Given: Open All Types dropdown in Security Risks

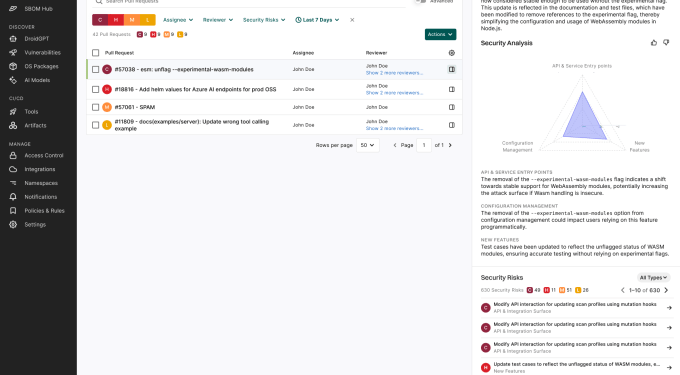Looking at the screenshot, I should (x=653, y=277).
